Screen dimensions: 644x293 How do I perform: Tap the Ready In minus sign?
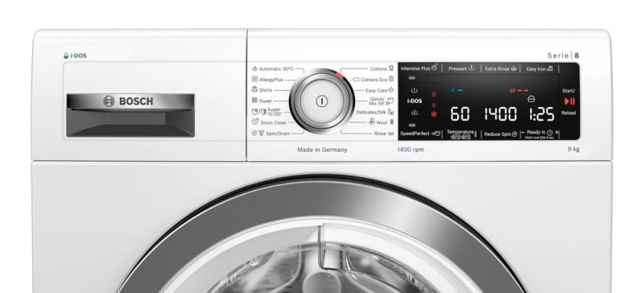[x=523, y=133]
